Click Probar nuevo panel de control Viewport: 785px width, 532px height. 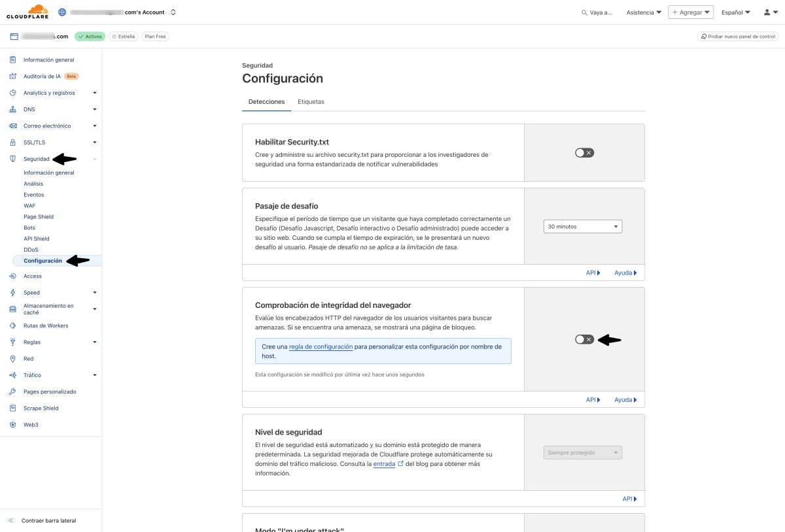(x=738, y=37)
